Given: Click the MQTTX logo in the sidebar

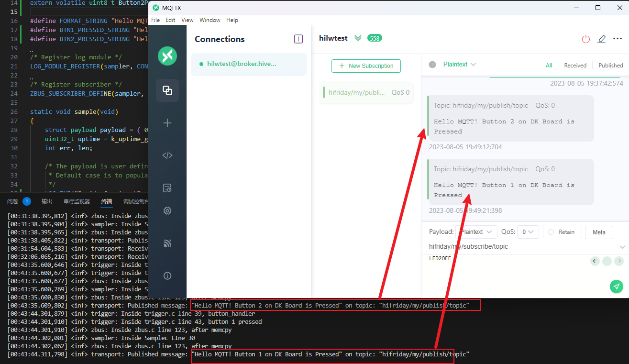Looking at the screenshot, I should (x=167, y=56).
